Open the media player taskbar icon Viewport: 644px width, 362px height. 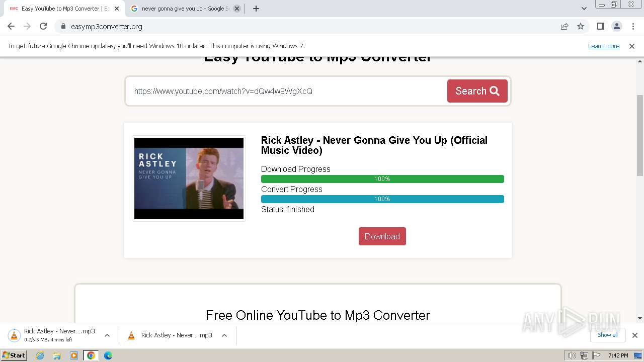(74, 355)
